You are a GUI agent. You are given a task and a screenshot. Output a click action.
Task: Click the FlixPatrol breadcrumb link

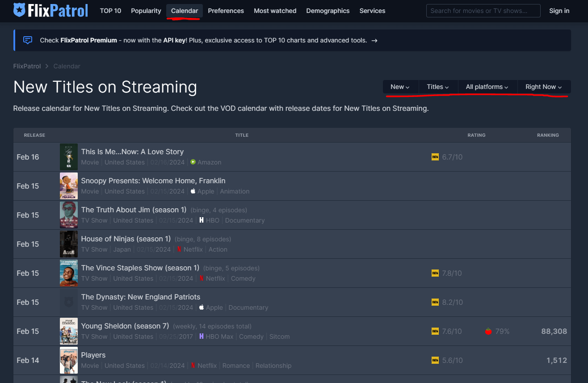(x=27, y=66)
